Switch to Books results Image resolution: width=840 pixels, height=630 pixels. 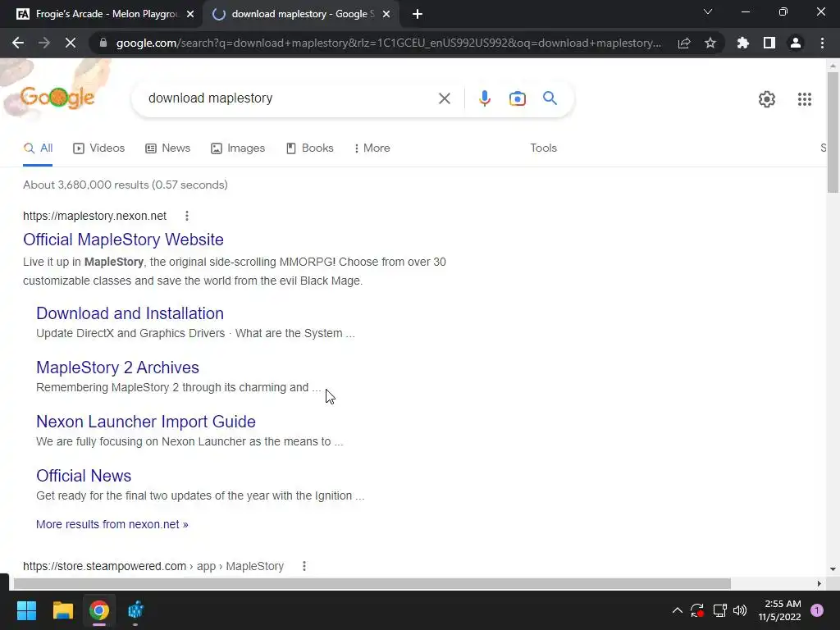pos(309,148)
